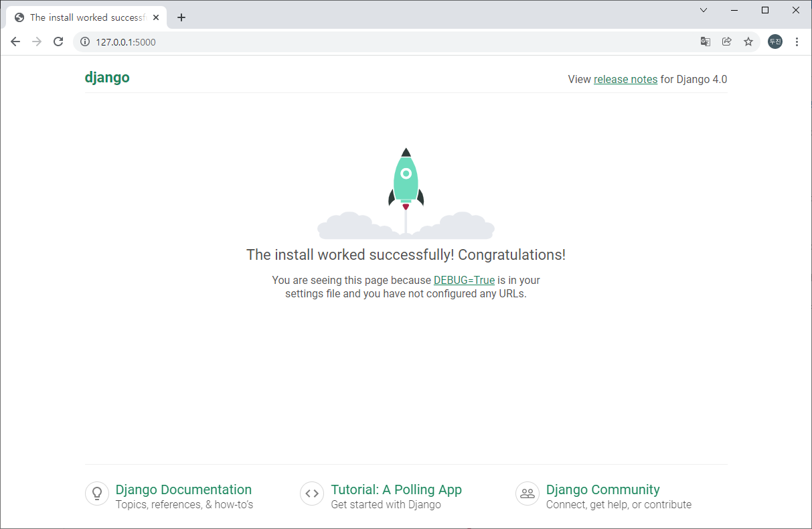
Task: Open the Django Community link
Action: click(603, 489)
